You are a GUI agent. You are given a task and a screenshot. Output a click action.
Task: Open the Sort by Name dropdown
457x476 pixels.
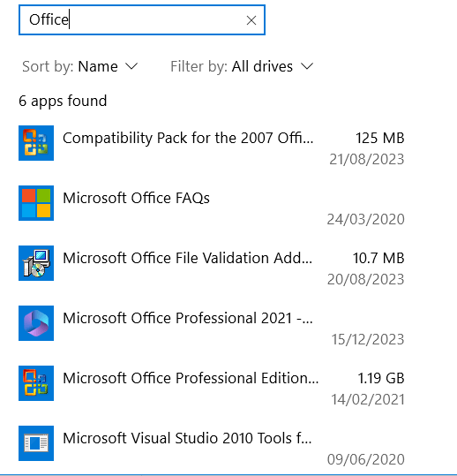80,66
